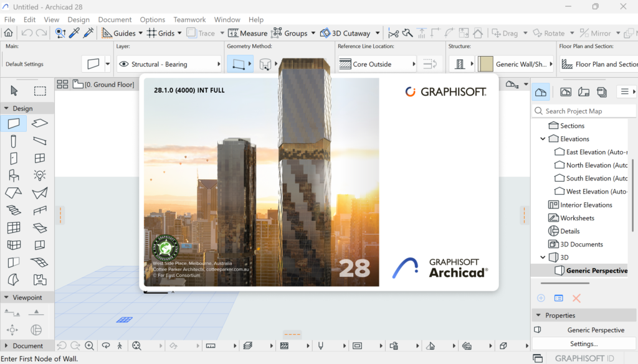Screen dimensions: 638x364
Task: Toggle the Trace reference
Action: pyautogui.click(x=201, y=33)
